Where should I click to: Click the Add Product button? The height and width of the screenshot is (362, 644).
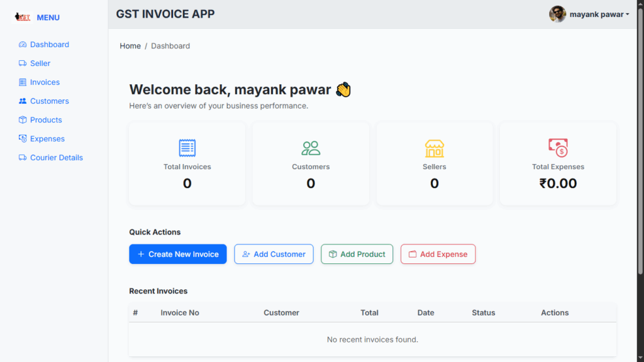point(357,254)
